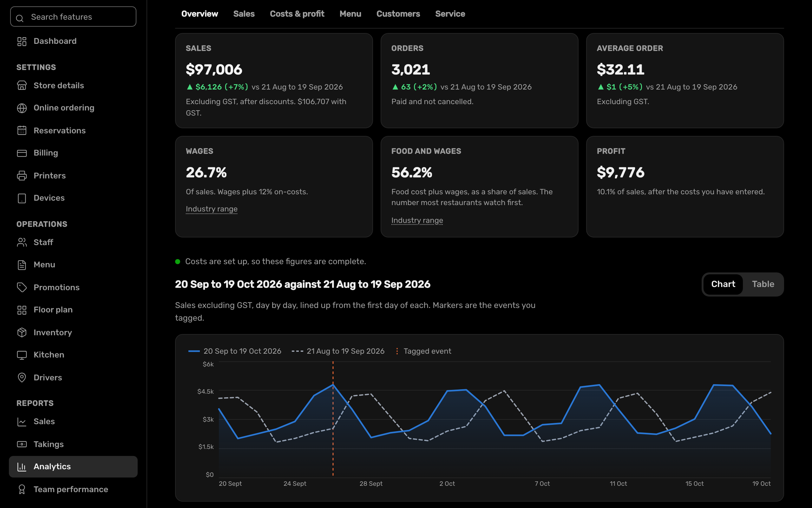Click the Online ordering globe icon
812x508 pixels.
[x=22, y=108]
